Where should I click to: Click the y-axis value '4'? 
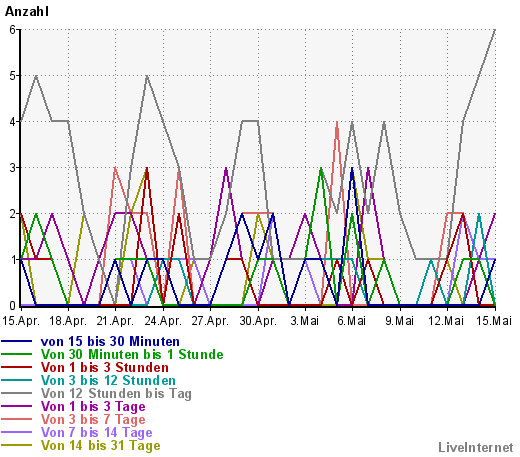pyautogui.click(x=13, y=122)
